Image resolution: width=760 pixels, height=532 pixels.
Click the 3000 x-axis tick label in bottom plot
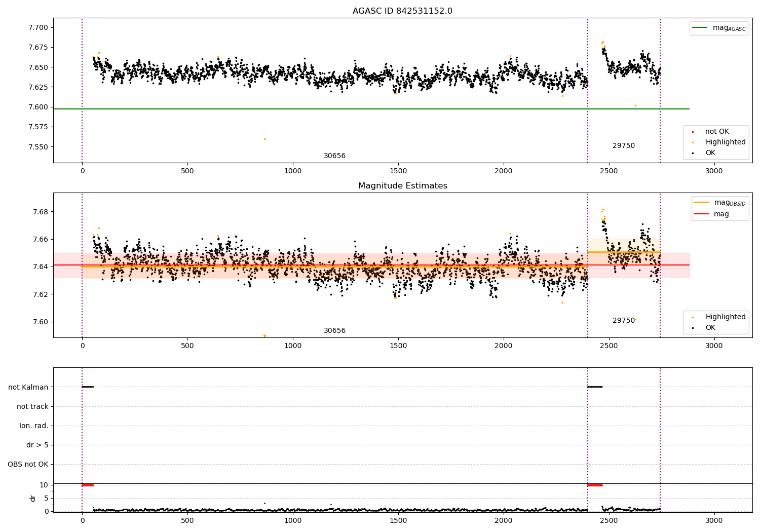pyautogui.click(x=714, y=521)
